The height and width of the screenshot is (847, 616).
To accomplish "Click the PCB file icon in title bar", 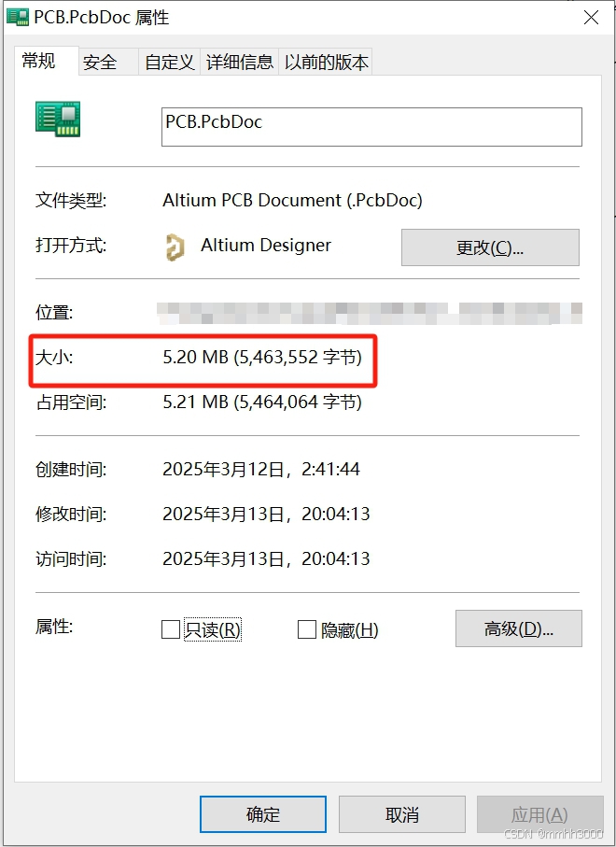I will pos(17,18).
